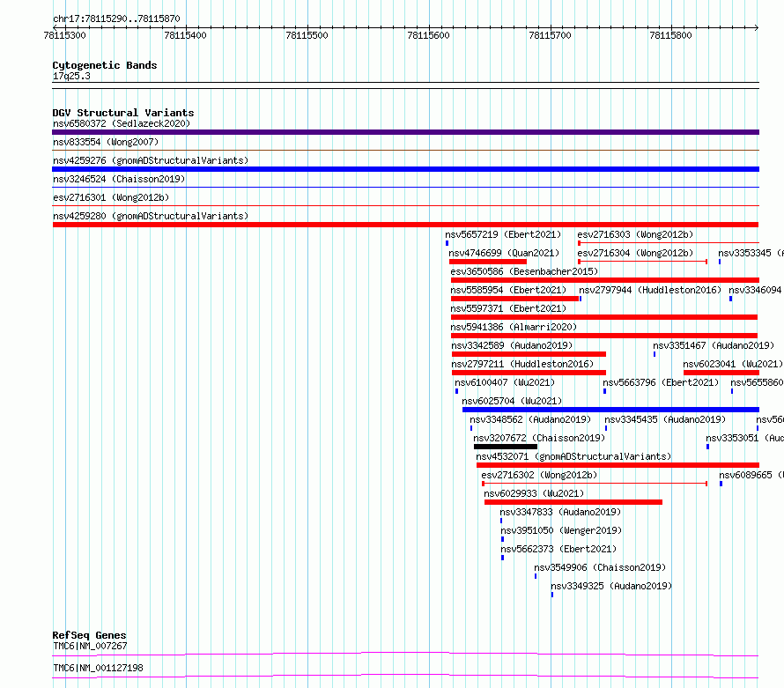Screen dimensions: 784x688
Task: Select nsv3549906 (Chaisson2019) label
Action: tap(600, 567)
